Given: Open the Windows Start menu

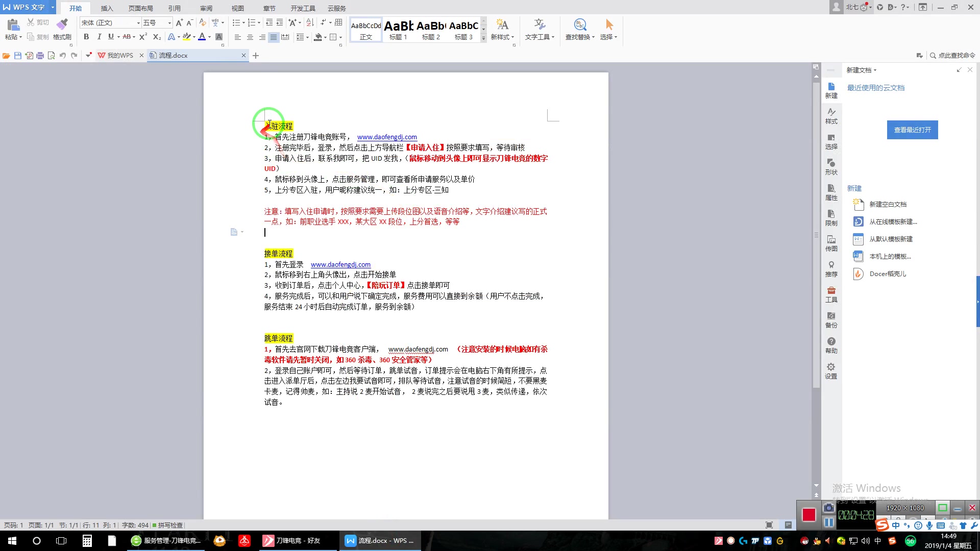Looking at the screenshot, I should (x=12, y=541).
